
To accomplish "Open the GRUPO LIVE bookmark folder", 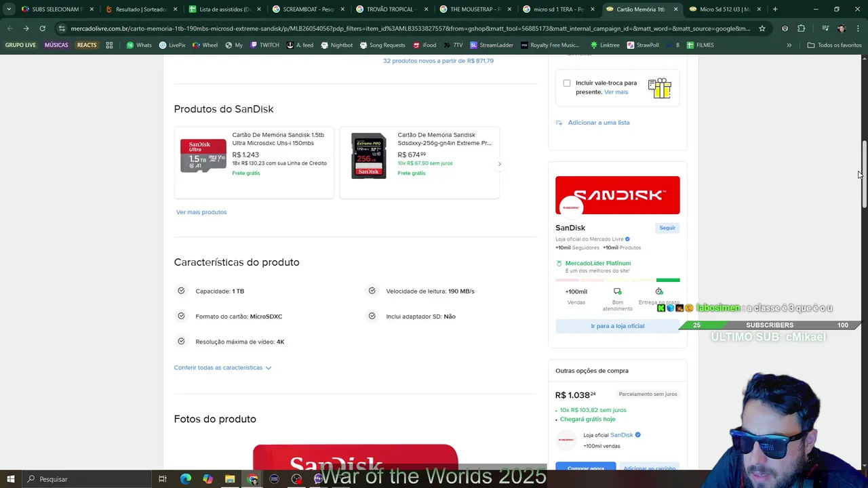I will pos(20,45).
